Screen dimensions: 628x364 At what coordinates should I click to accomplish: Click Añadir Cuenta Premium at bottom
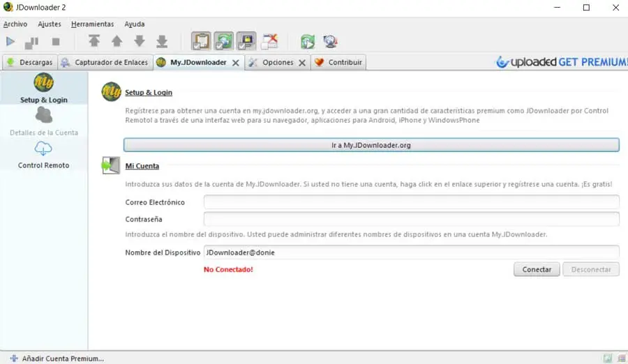(x=57, y=358)
